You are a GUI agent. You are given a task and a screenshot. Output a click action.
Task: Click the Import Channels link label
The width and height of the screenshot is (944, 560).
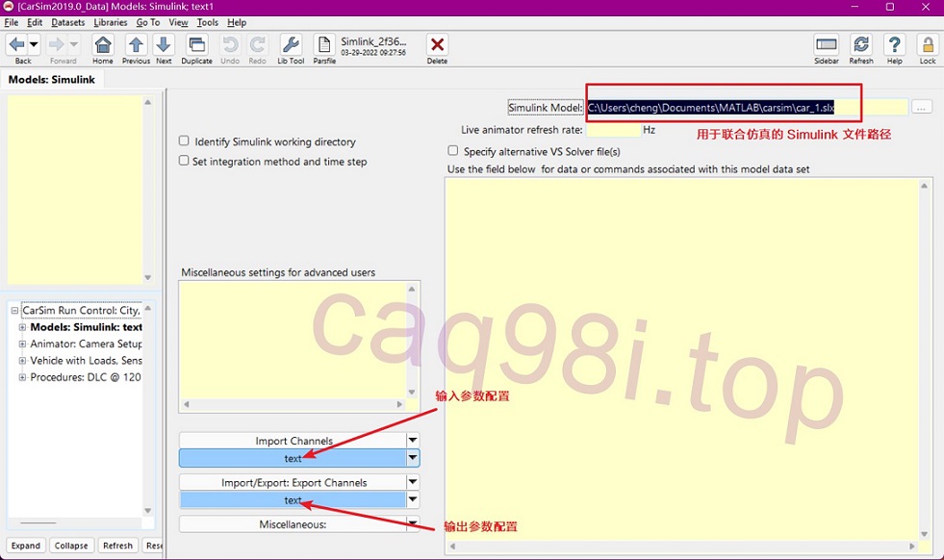293,440
